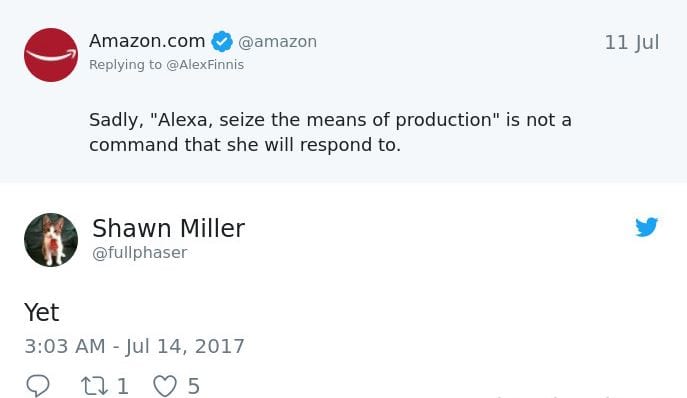The width and height of the screenshot is (687, 398).
Task: Select the Amazon tweet text about Alexa
Action: (x=330, y=132)
